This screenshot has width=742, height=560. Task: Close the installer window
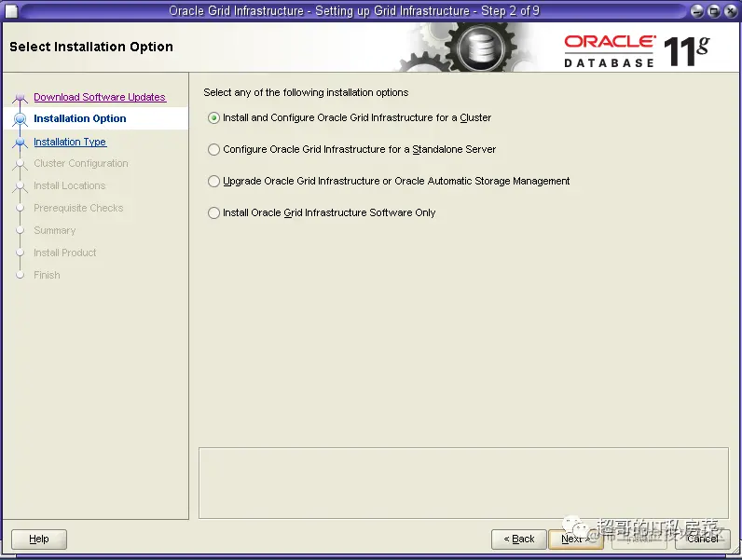pos(731,10)
